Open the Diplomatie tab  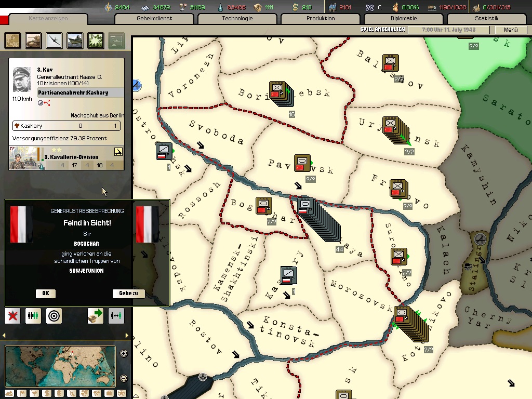click(404, 18)
